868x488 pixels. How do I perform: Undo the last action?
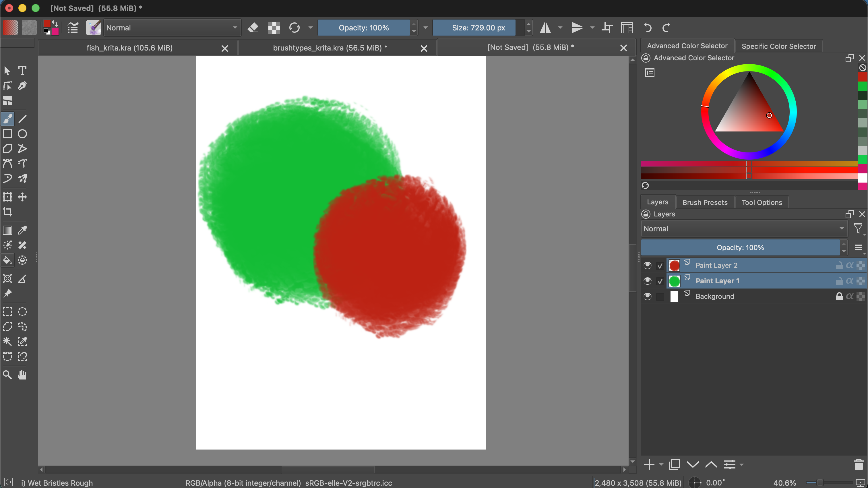pyautogui.click(x=647, y=28)
